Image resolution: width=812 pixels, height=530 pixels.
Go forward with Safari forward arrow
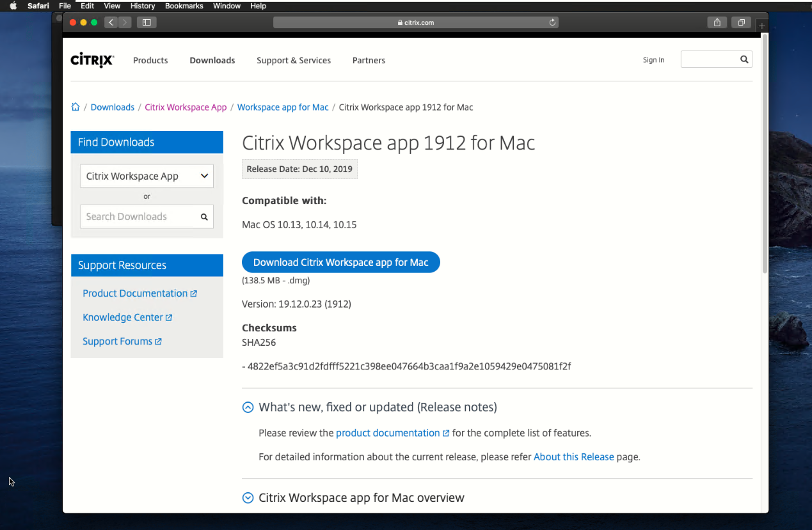point(125,22)
